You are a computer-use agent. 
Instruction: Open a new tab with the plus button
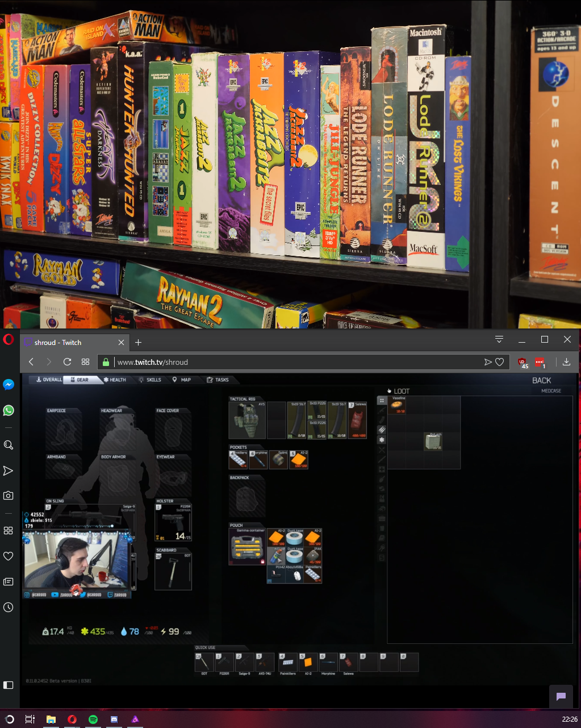point(138,342)
